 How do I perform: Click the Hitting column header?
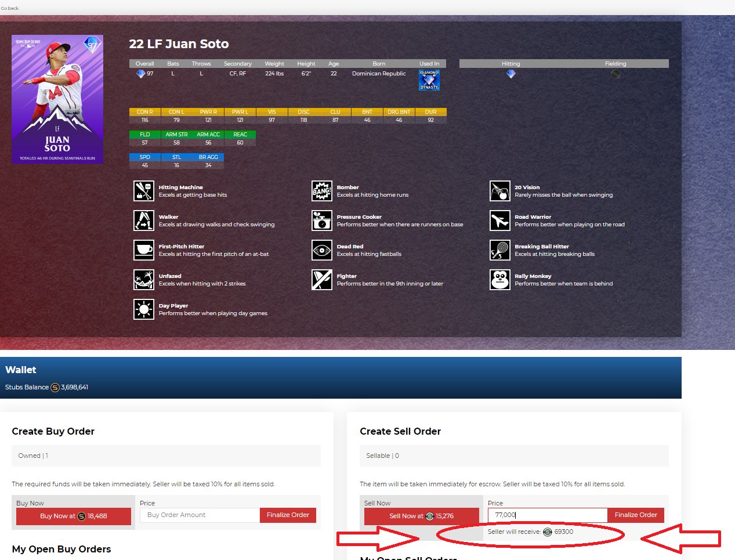click(x=510, y=64)
